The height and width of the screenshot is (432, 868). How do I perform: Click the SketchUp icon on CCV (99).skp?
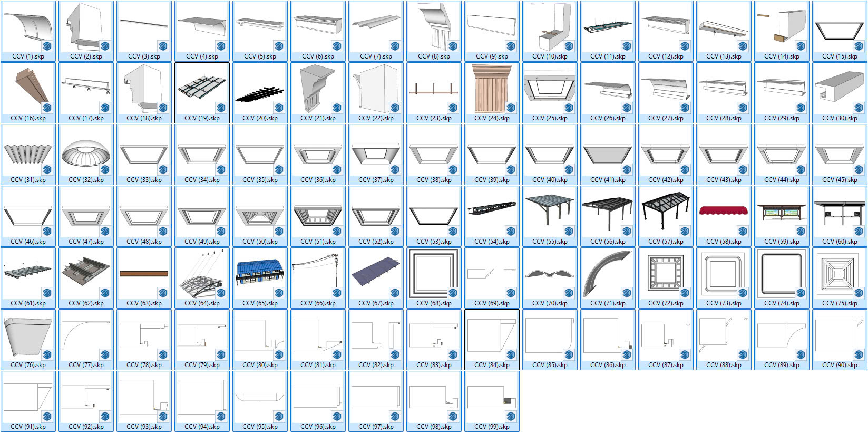[510, 417]
